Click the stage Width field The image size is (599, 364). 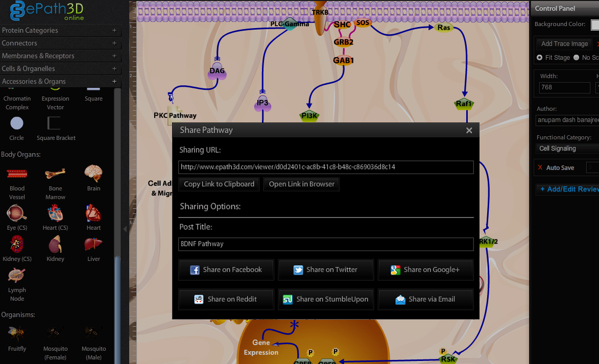click(565, 87)
